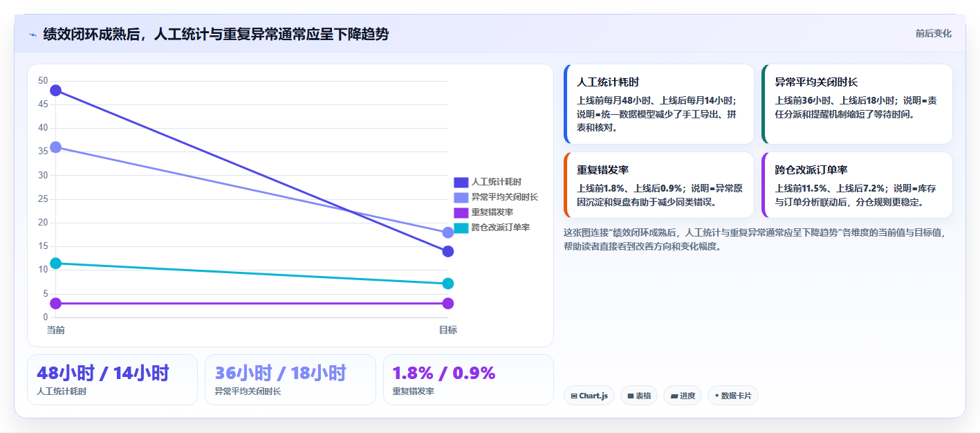Click the 数据卡片 tag chip

[733, 396]
